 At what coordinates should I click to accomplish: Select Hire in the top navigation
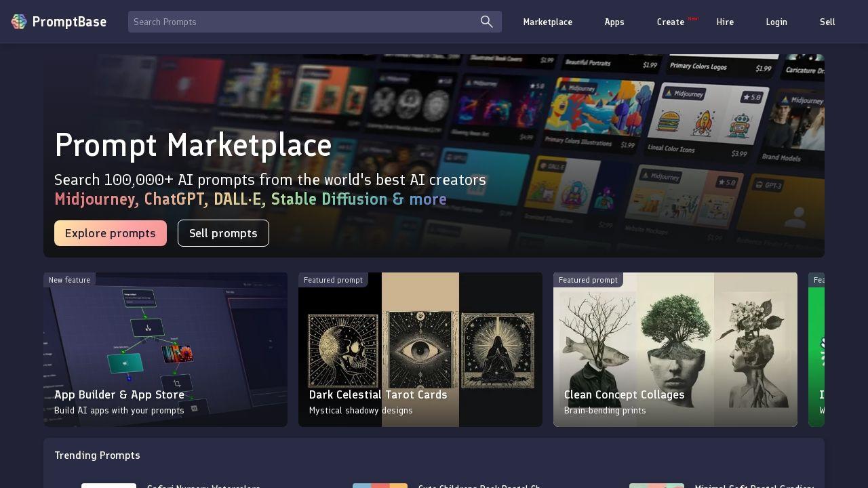click(725, 22)
